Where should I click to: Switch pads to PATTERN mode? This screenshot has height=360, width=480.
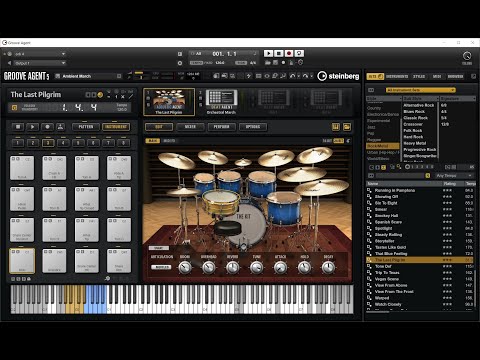point(86,127)
